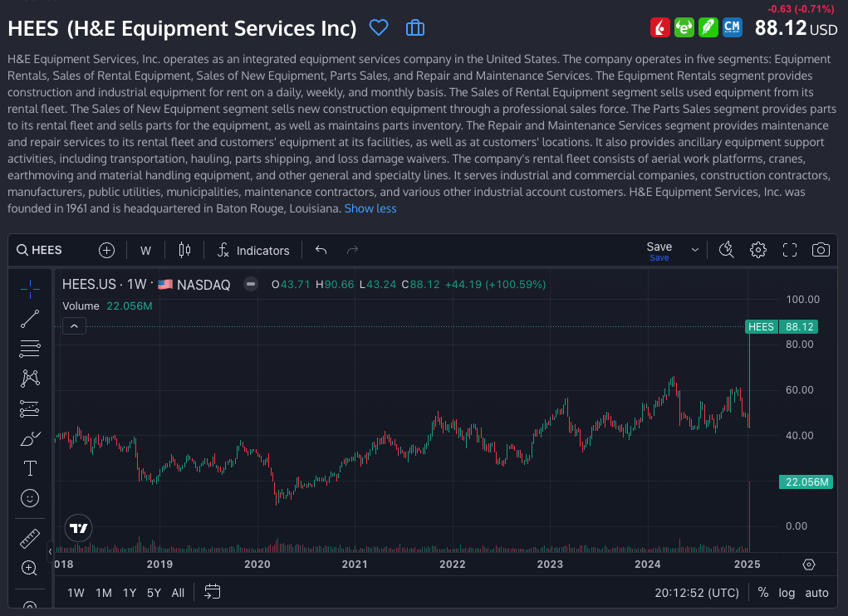This screenshot has height=616, width=848.
Task: Expand the Save layout dropdown arrow
Action: tap(695, 250)
